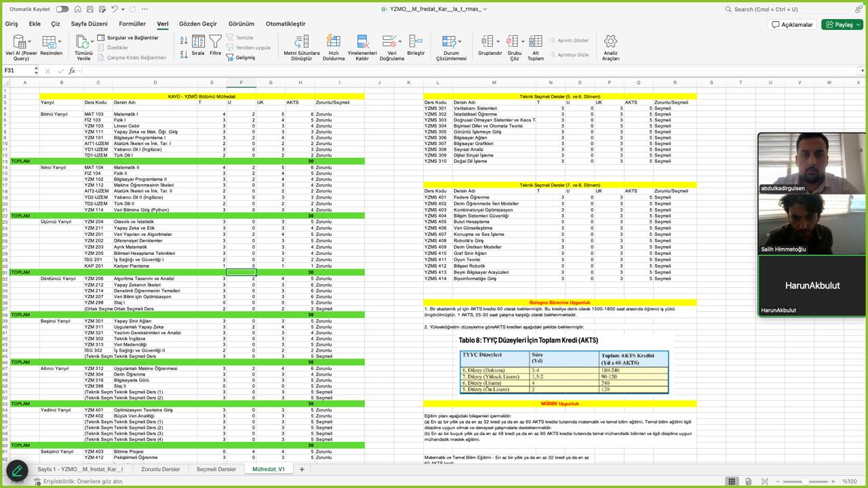This screenshot has width=868, height=488.
Task: Select the Zorunlu Dersler sheet tab
Action: [x=161, y=469]
